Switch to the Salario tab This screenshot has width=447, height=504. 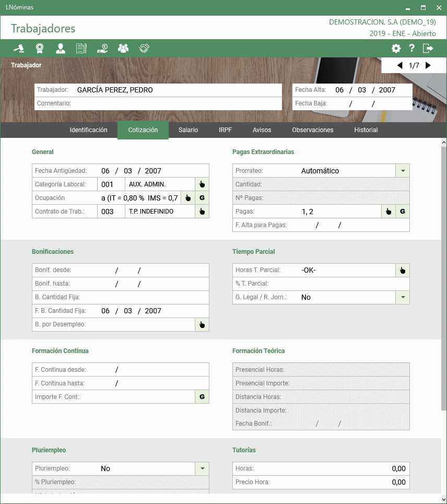click(x=188, y=130)
